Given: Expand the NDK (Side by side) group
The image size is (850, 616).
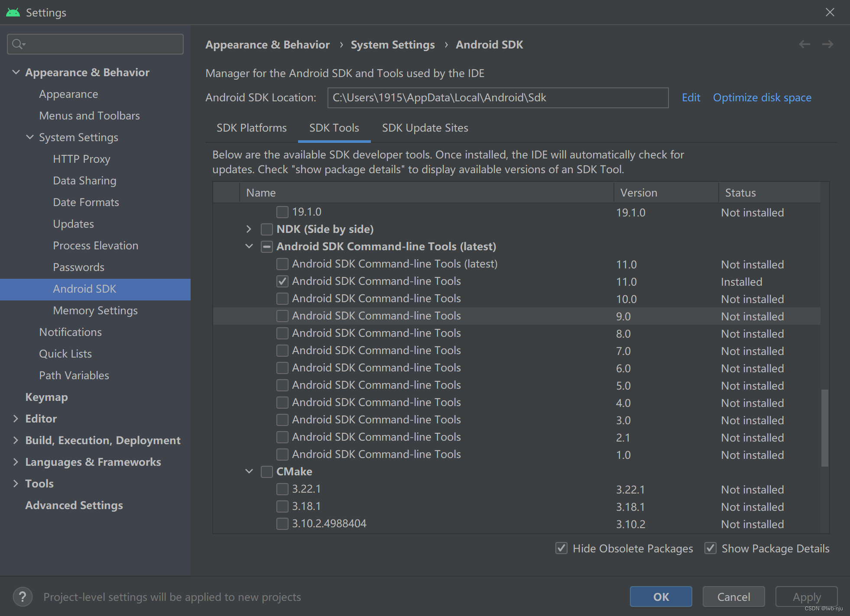Looking at the screenshot, I should coord(249,229).
